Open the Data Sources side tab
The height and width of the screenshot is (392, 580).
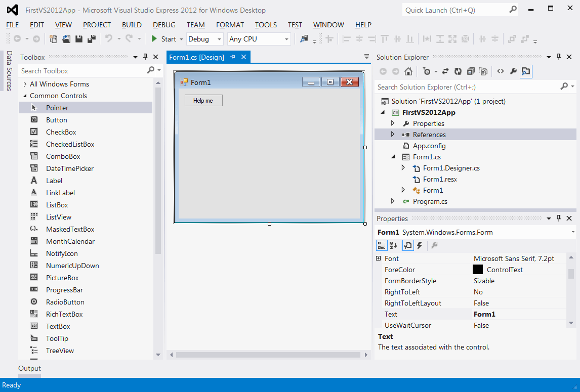9,71
